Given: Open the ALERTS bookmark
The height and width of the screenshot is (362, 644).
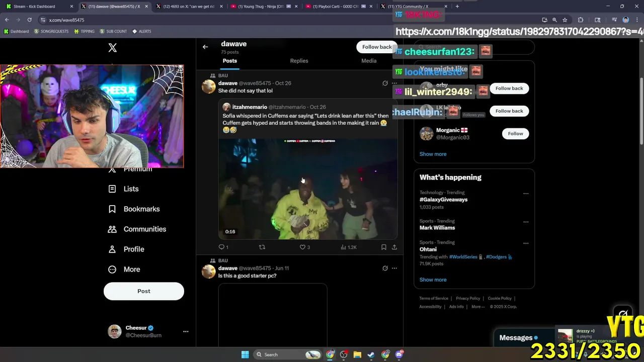Looking at the screenshot, I should coord(142,31).
